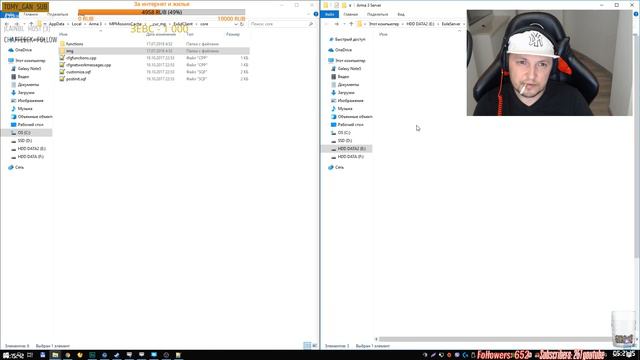The width and height of the screenshot is (640, 360).
Task: Go to Этот компьютер in right address bar
Action: [384, 24]
